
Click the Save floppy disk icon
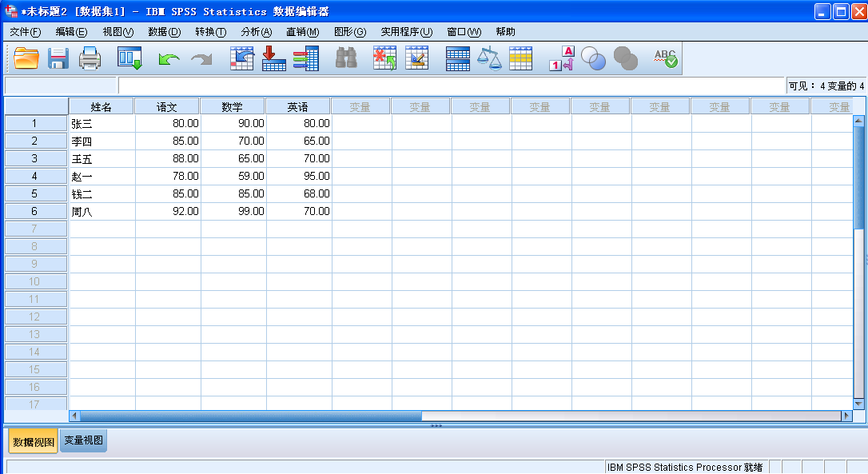point(58,58)
